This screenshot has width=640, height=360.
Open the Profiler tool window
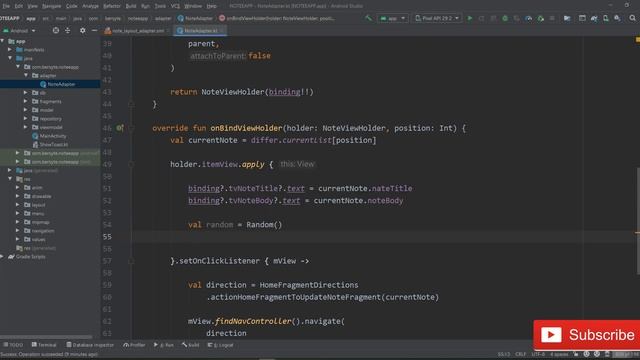[134, 345]
